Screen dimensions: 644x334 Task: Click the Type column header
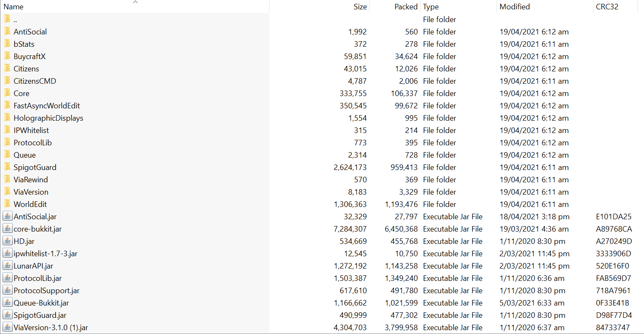pos(431,7)
